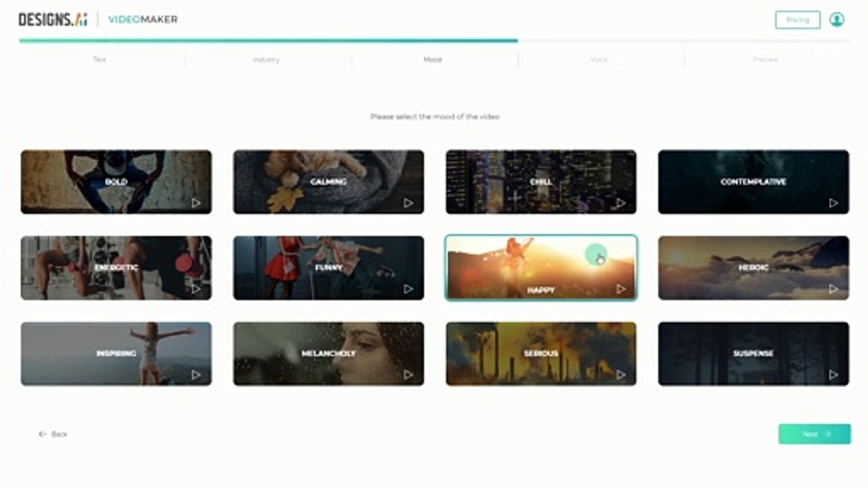
Task: Play preview of the Calming mood
Action: pyautogui.click(x=408, y=203)
